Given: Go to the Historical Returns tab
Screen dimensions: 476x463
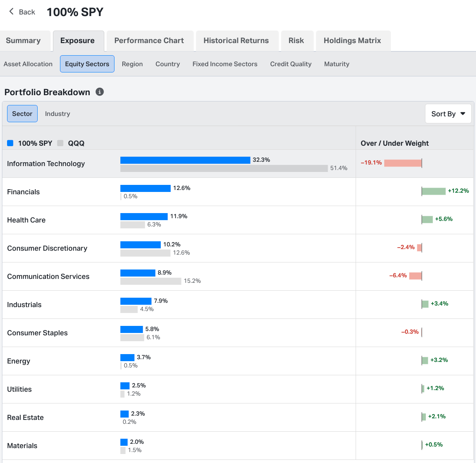Looking at the screenshot, I should pyautogui.click(x=237, y=41).
